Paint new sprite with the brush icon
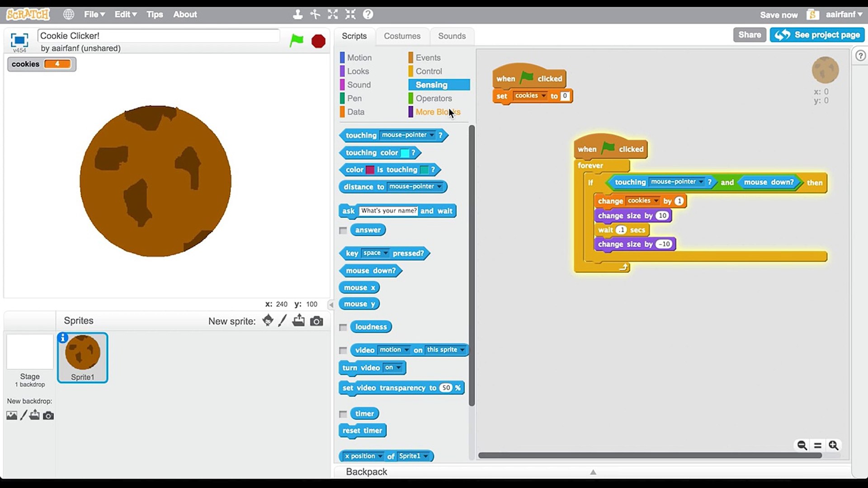The width and height of the screenshot is (868, 488). coord(283,321)
